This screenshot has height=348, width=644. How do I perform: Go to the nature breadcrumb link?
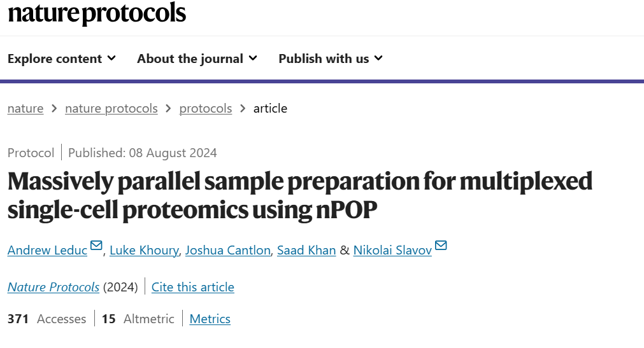(x=25, y=108)
